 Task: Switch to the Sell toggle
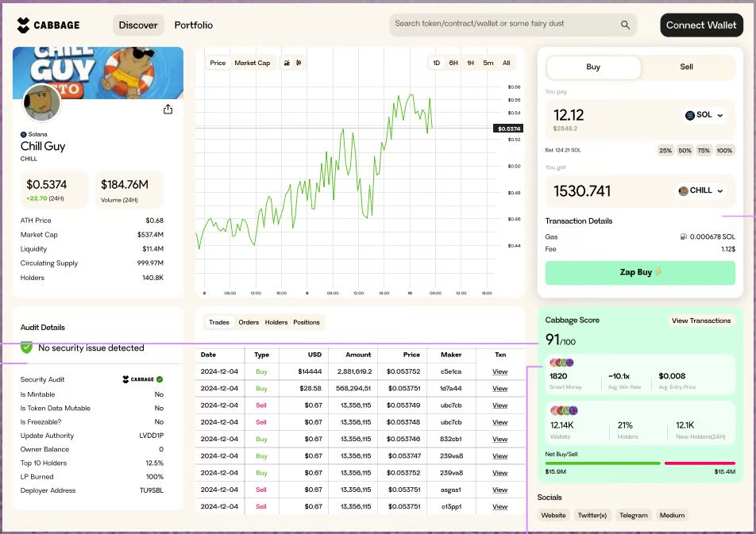(686, 67)
